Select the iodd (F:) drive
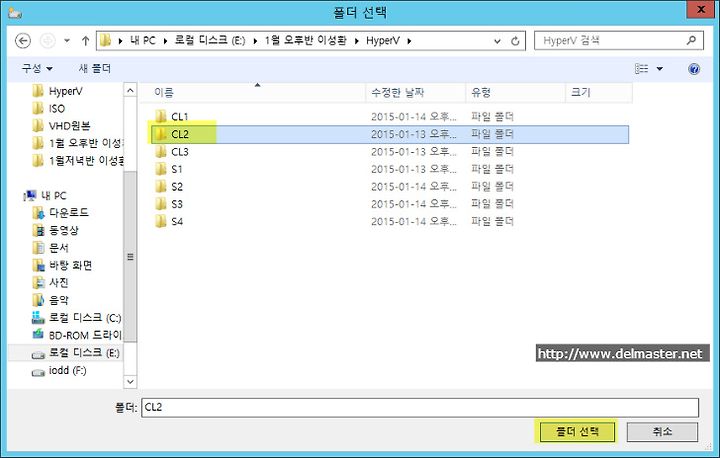 coord(59,370)
